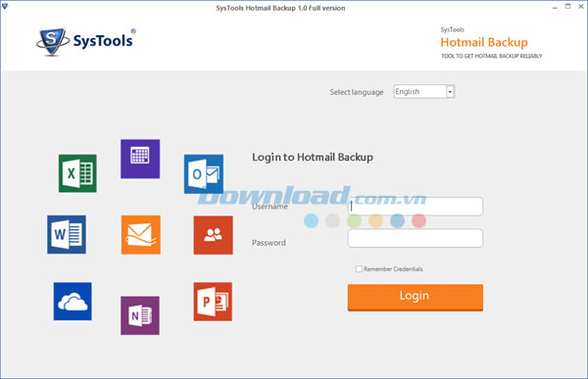The width and height of the screenshot is (588, 379).
Task: Click the Excel icon tile
Action: click(x=77, y=173)
